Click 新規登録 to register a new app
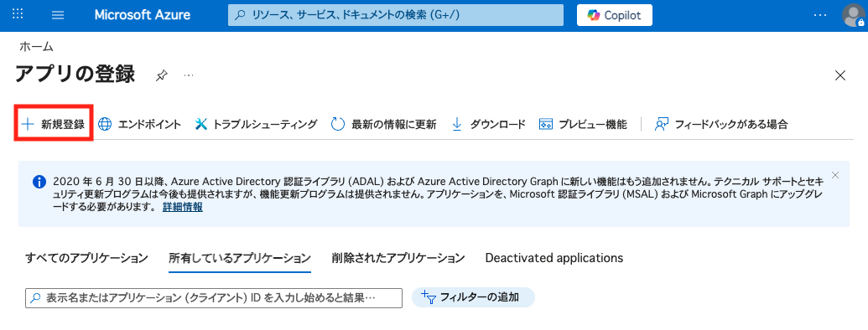 point(53,124)
